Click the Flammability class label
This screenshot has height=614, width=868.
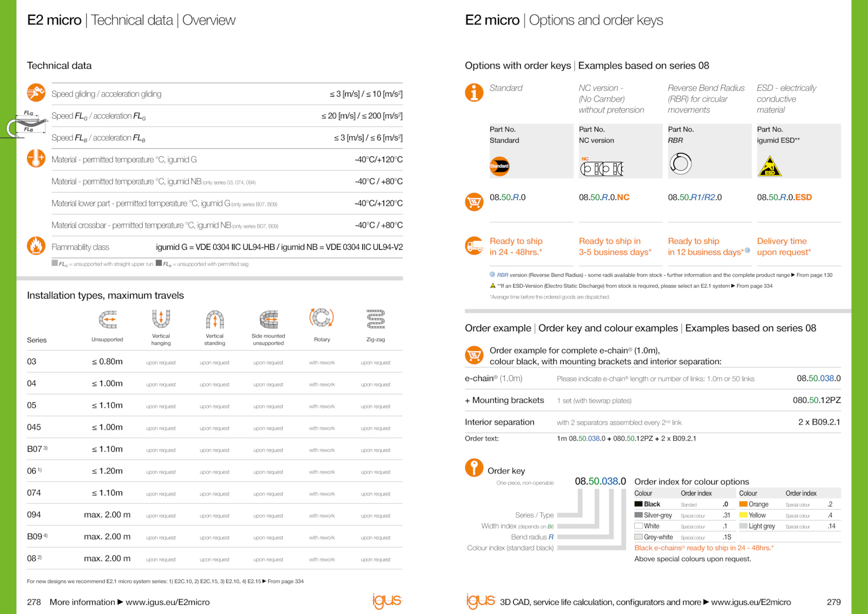coord(80,247)
